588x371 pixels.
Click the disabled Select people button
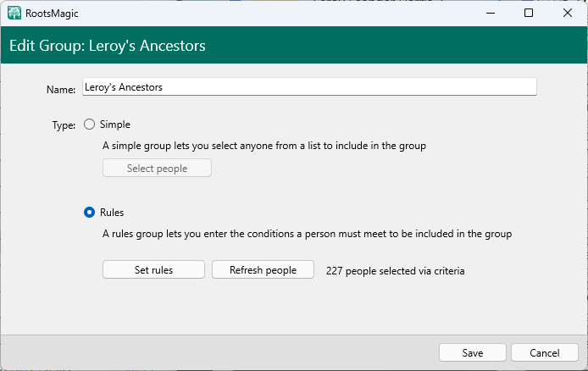point(157,169)
